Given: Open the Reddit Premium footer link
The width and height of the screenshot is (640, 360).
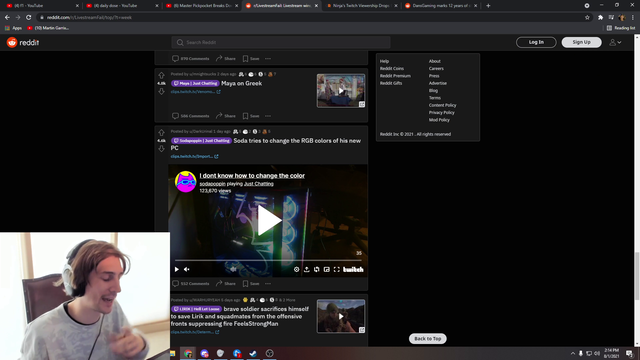Looking at the screenshot, I should (395, 76).
